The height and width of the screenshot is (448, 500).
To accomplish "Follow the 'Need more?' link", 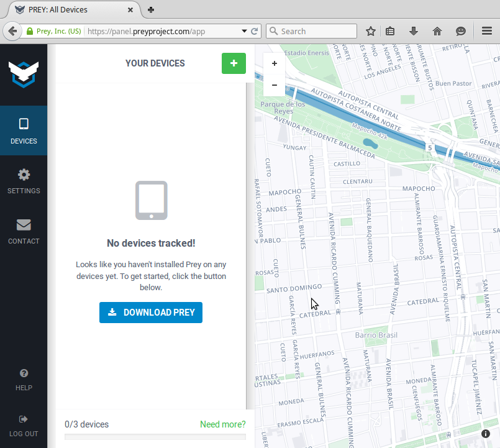I will 222,424.
